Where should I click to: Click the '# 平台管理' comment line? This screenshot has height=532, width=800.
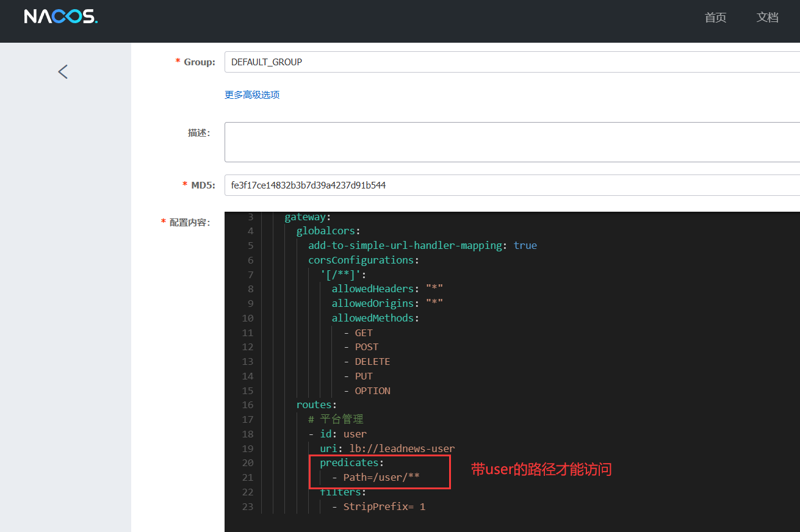pos(336,419)
